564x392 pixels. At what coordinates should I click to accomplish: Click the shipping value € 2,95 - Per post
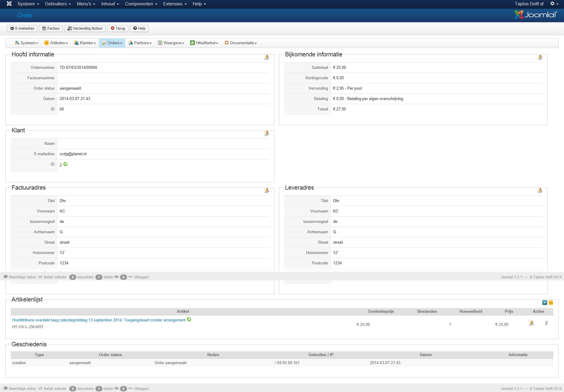coord(347,88)
